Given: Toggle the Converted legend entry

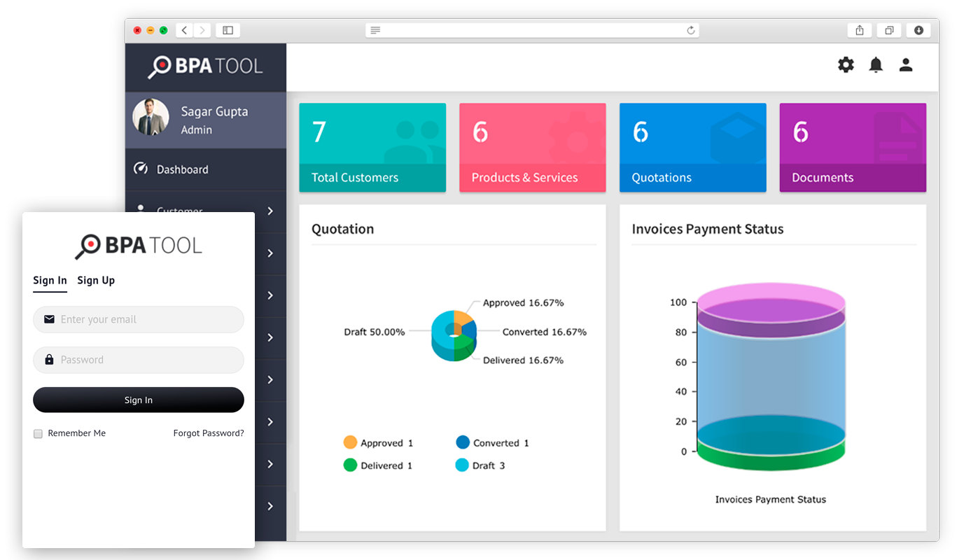Looking at the screenshot, I should (x=492, y=442).
